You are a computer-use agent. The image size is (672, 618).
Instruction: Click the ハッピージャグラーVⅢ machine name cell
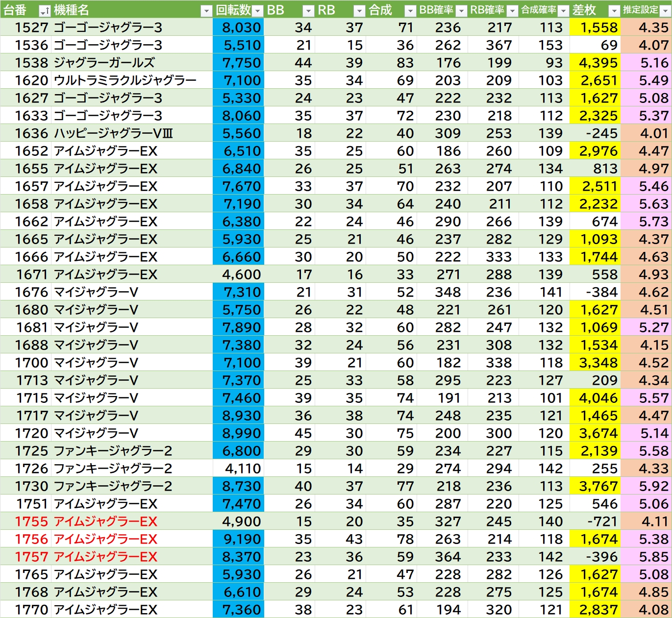click(132, 133)
